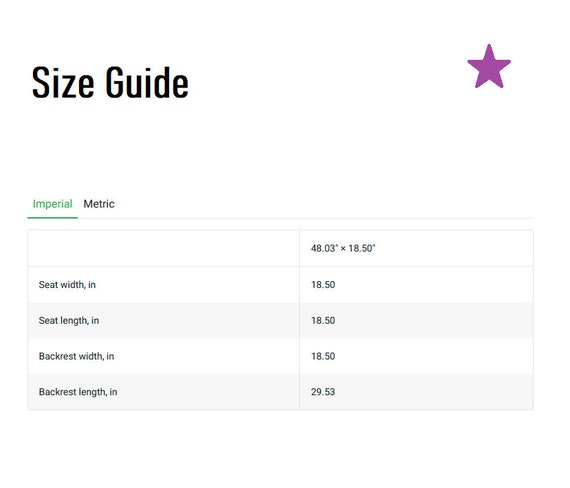Click the backrest length value 29.53
Image resolution: width=570 pixels, height=488 pixels.
[323, 392]
